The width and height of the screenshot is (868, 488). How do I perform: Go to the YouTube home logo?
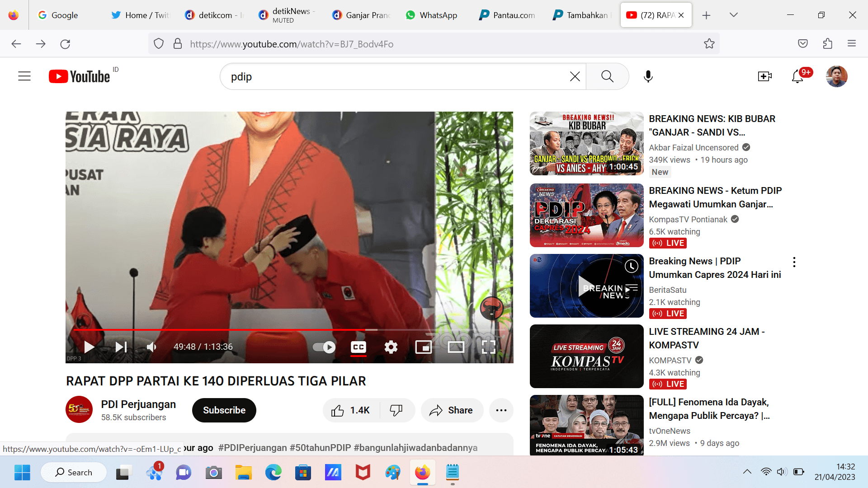[x=80, y=76]
